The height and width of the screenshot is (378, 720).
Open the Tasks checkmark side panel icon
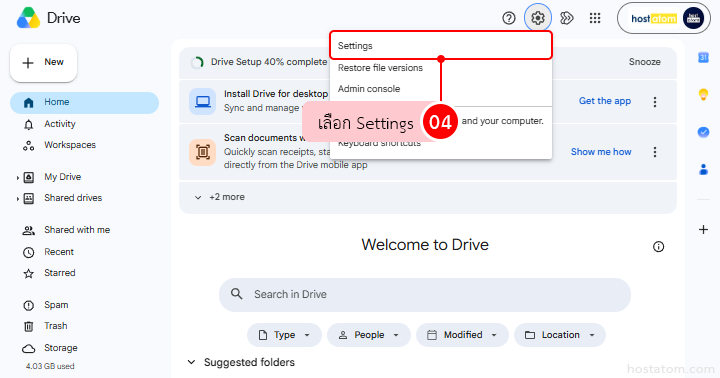point(703,132)
